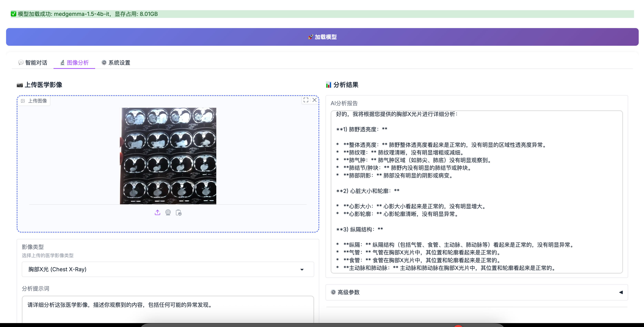This screenshot has width=644, height=327.
Task: Click the upload file source icon
Action: coord(157,212)
